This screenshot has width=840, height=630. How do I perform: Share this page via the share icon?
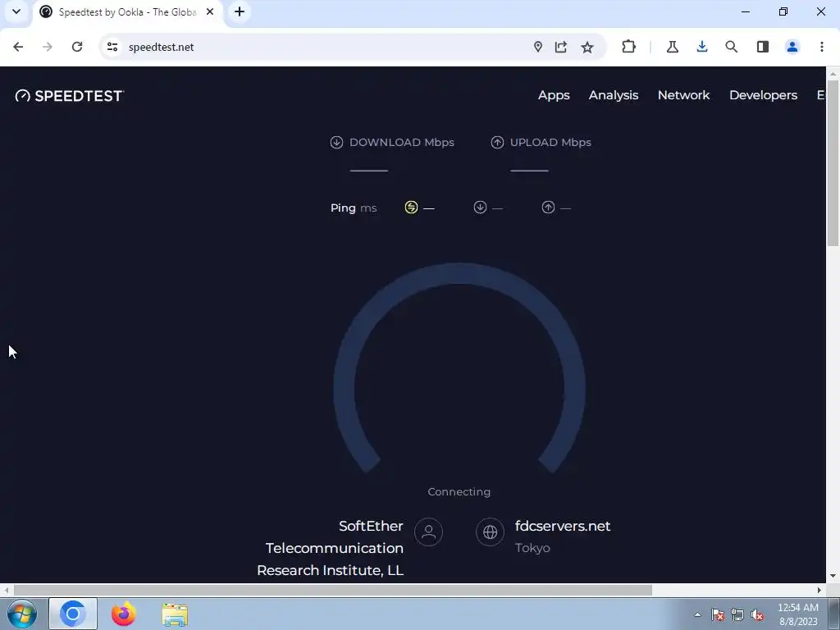point(561,47)
